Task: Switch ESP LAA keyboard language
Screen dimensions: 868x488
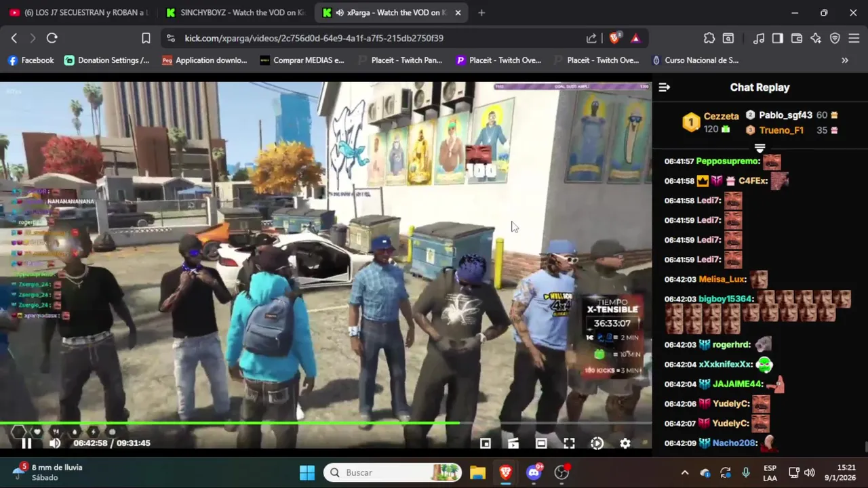Action: coord(770,472)
